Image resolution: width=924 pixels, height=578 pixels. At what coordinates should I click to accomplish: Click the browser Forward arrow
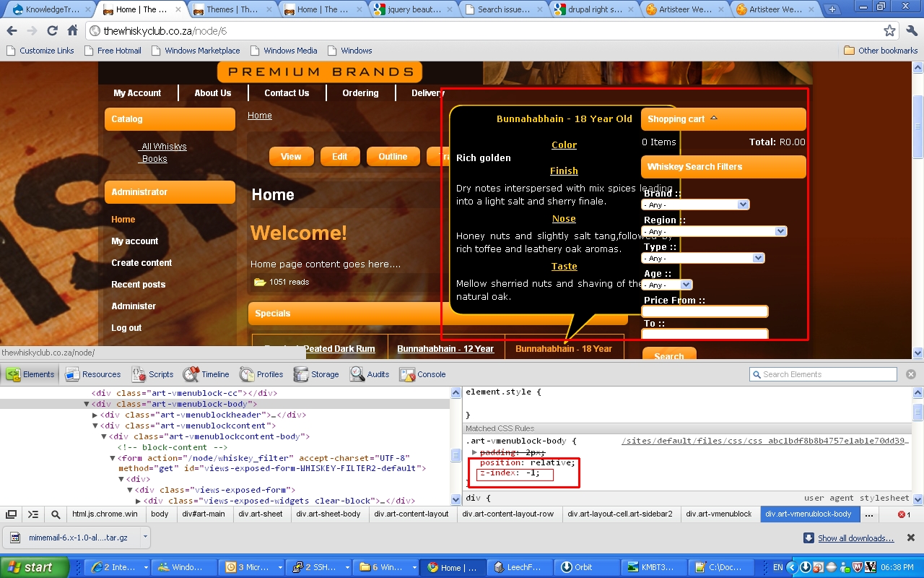[x=32, y=31]
